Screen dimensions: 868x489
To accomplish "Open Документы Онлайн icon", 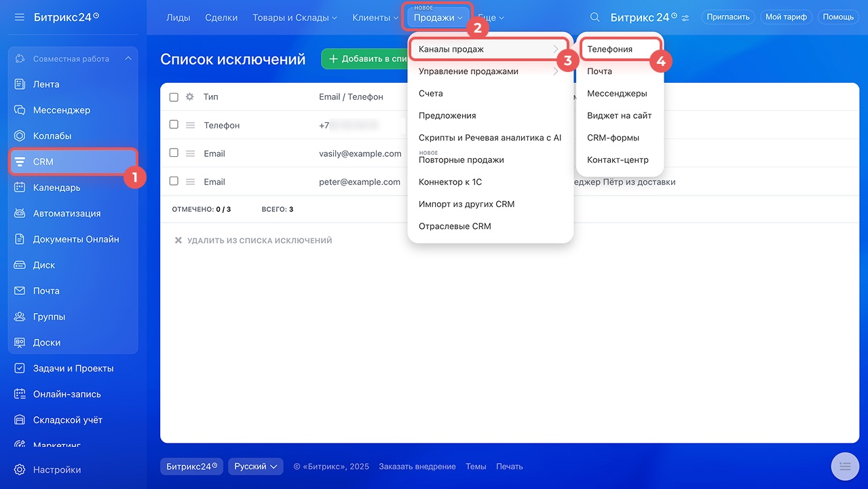I will 20,239.
